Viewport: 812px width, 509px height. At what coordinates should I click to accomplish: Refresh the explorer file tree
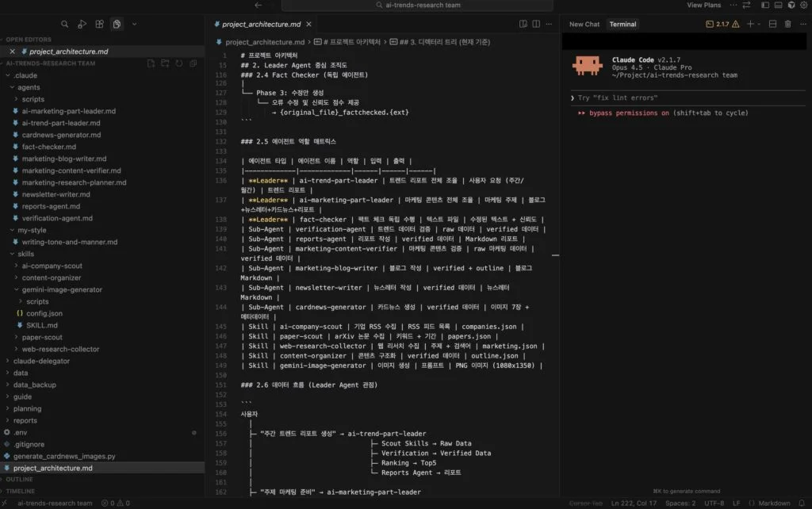178,63
